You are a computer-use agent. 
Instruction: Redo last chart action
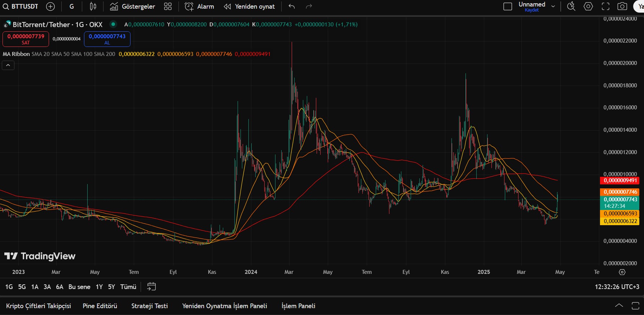point(309,6)
